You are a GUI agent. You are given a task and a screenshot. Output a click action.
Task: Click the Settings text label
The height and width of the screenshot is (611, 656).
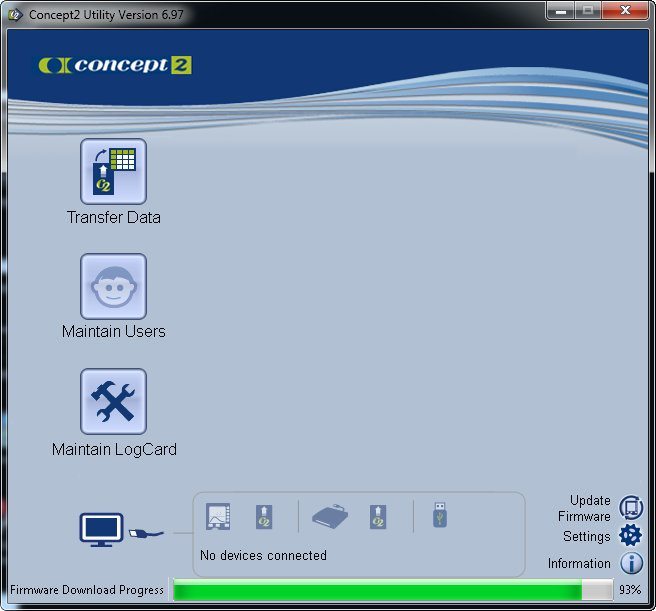[x=587, y=537]
